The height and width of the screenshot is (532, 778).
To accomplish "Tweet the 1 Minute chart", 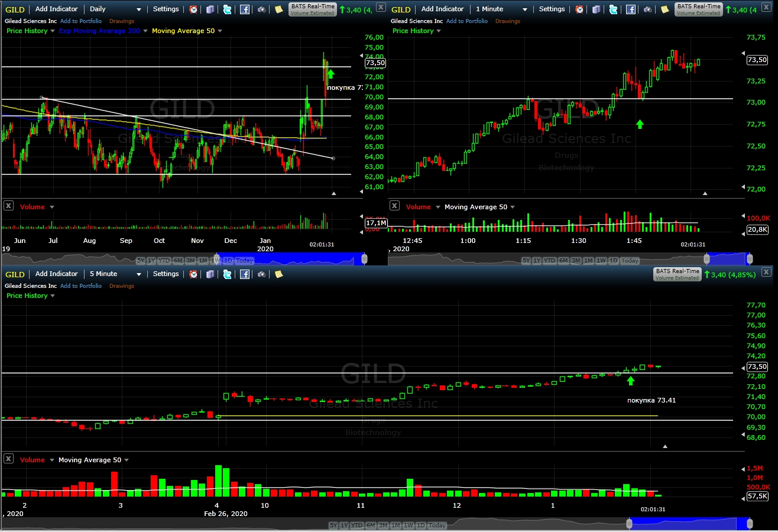I will pos(614,9).
